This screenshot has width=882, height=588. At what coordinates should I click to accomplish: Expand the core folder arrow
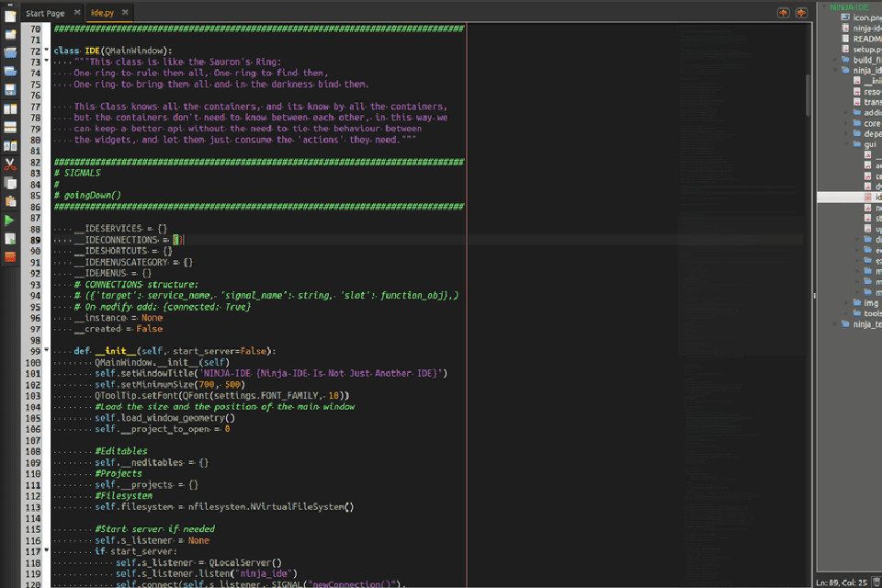point(845,123)
